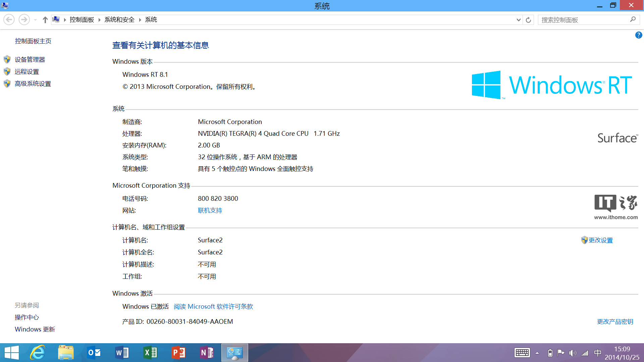This screenshot has height=362, width=644.
Task: Open the 系统和安全 breadcrumb
Action: point(119,20)
